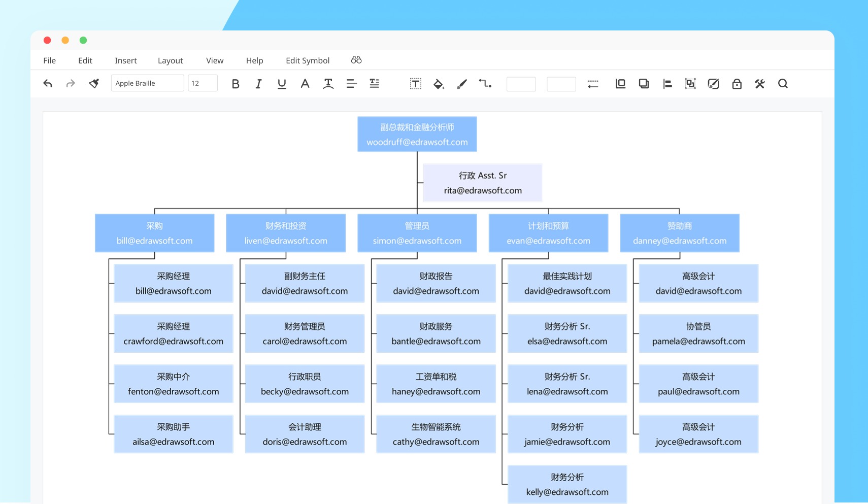Click the text baseline T icon

tap(328, 84)
